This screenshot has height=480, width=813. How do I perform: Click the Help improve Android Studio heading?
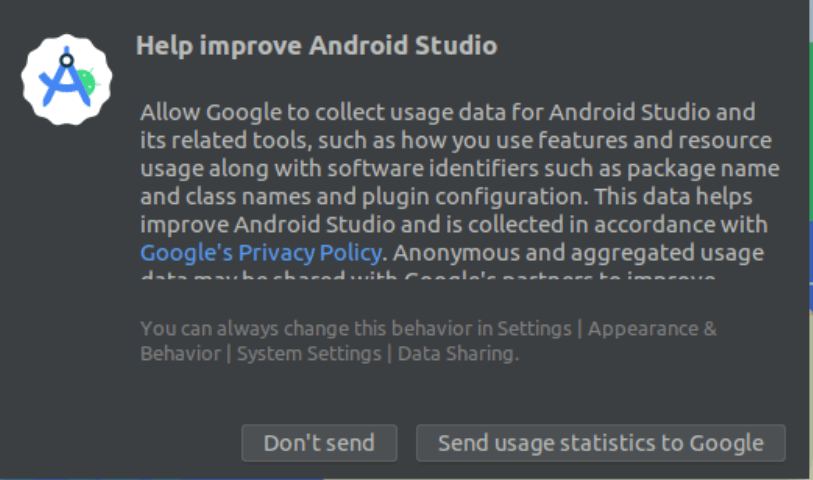click(316, 46)
